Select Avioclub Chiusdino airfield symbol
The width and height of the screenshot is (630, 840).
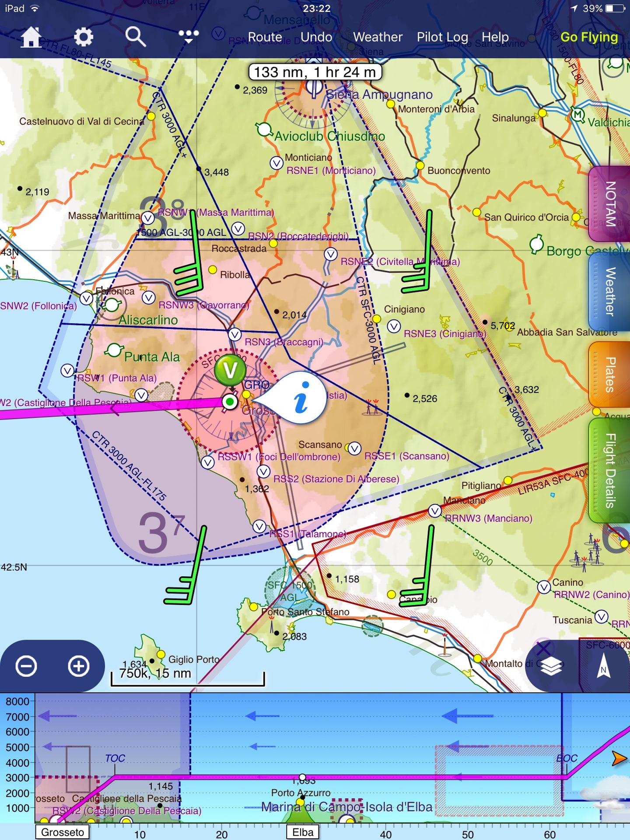pyautogui.click(x=264, y=129)
